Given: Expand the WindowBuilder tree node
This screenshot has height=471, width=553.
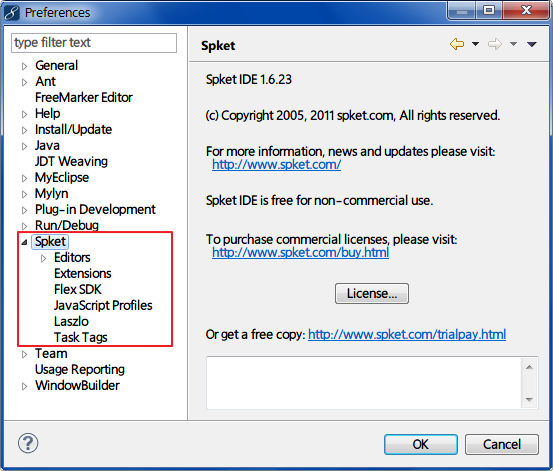Looking at the screenshot, I should click(x=24, y=386).
